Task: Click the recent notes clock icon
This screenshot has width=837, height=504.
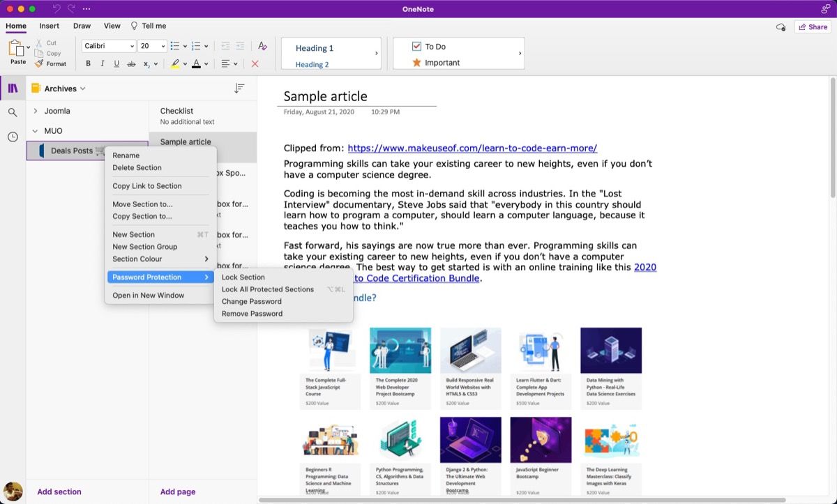Action: click(12, 137)
